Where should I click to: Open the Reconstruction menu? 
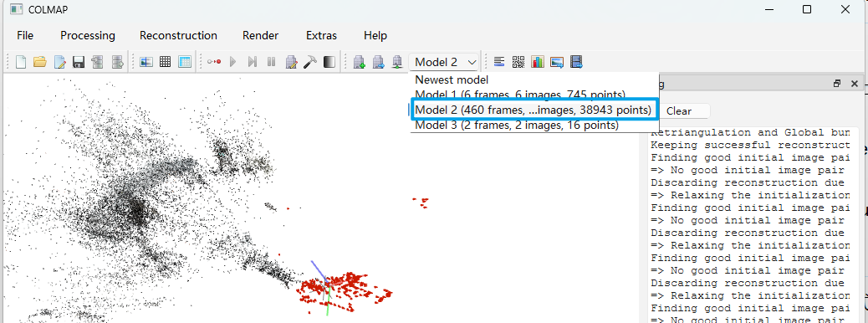(178, 35)
